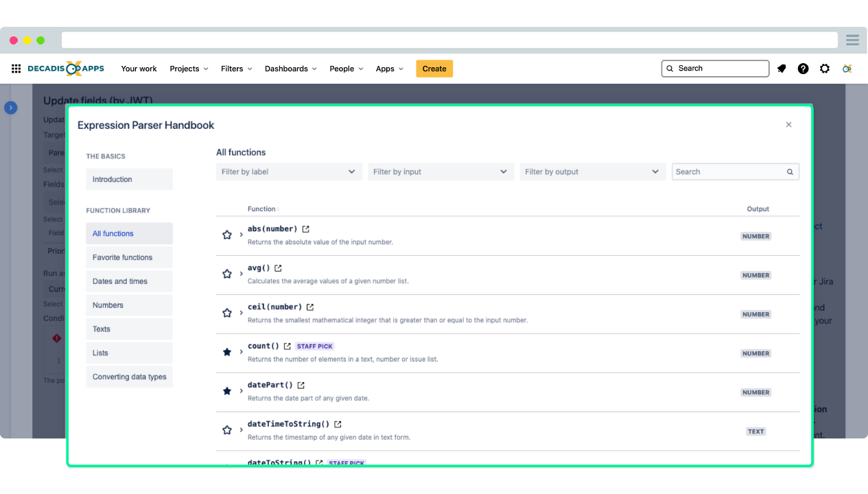Open the settings gear icon

pyautogui.click(x=825, y=69)
